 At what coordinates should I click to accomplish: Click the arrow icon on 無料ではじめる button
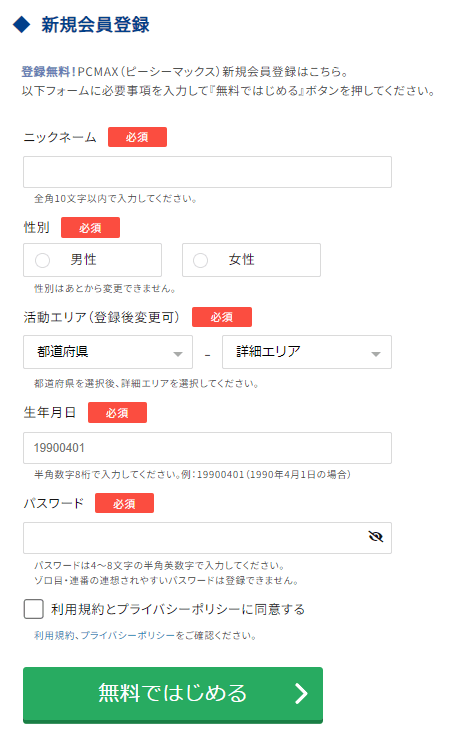(301, 693)
